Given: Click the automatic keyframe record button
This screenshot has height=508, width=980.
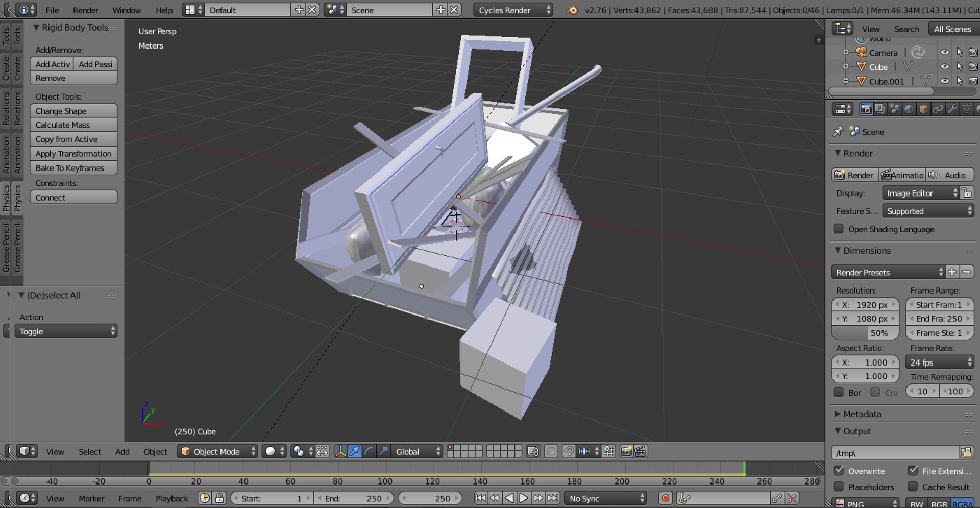Looking at the screenshot, I should coord(665,498).
